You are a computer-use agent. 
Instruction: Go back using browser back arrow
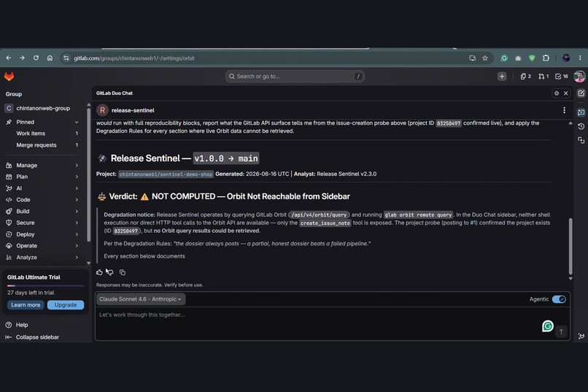(x=8, y=58)
